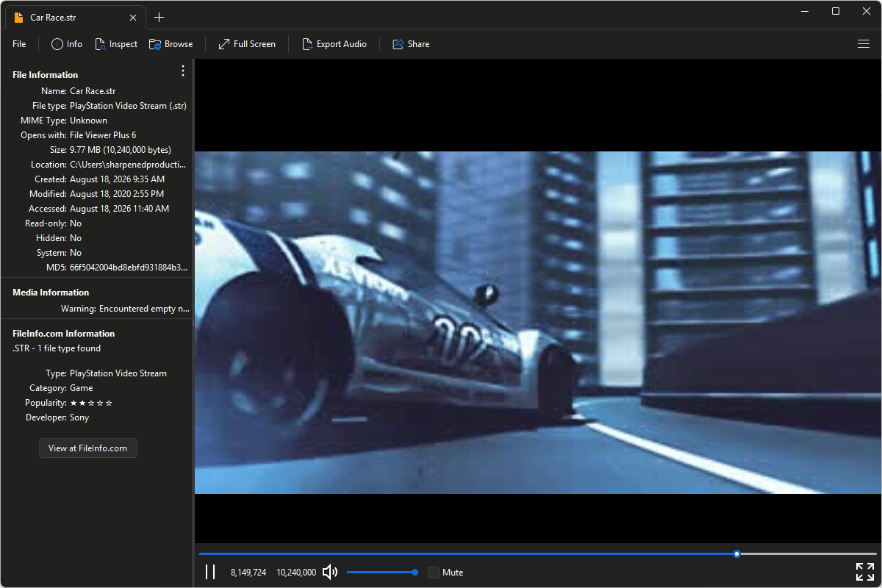Select the Car Race.str tab

74,17
